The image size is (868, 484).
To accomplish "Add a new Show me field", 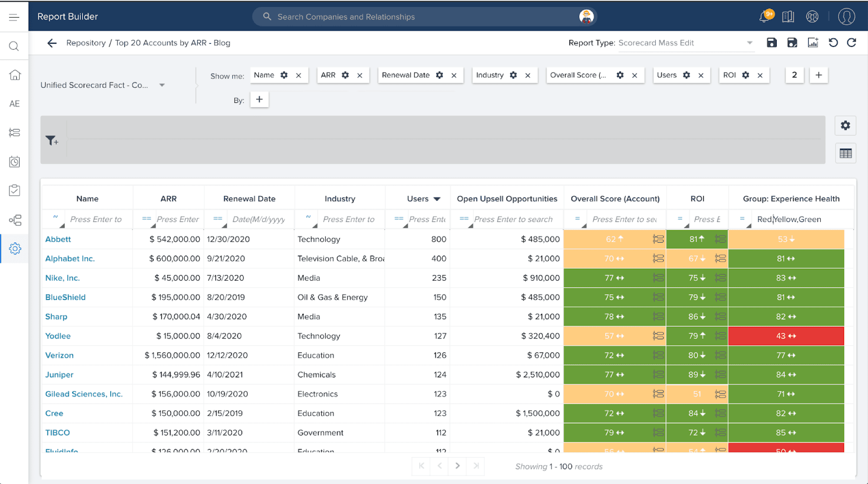I will 818,75.
